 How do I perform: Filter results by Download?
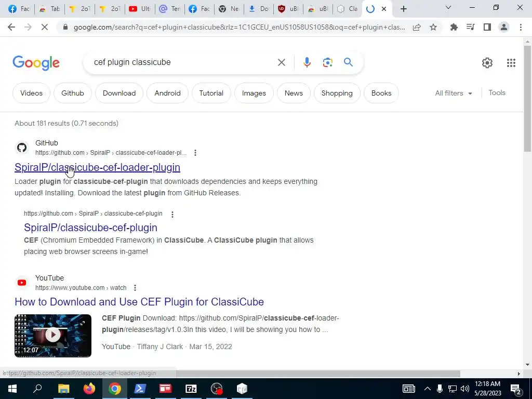tap(119, 93)
